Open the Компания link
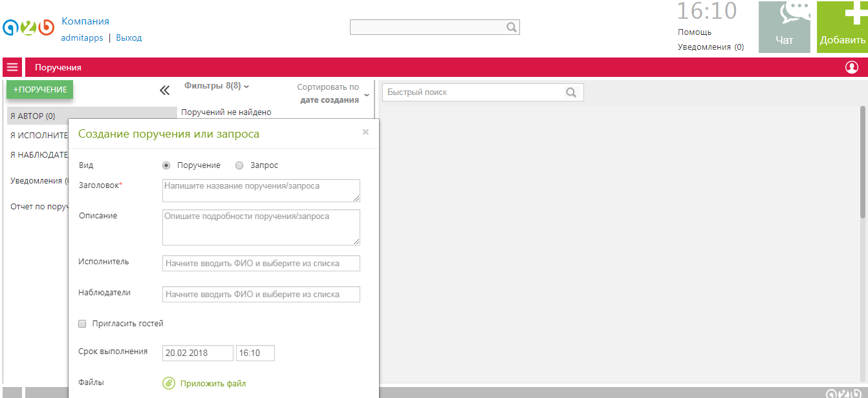Viewport: 868px width, 398px height. (x=85, y=21)
